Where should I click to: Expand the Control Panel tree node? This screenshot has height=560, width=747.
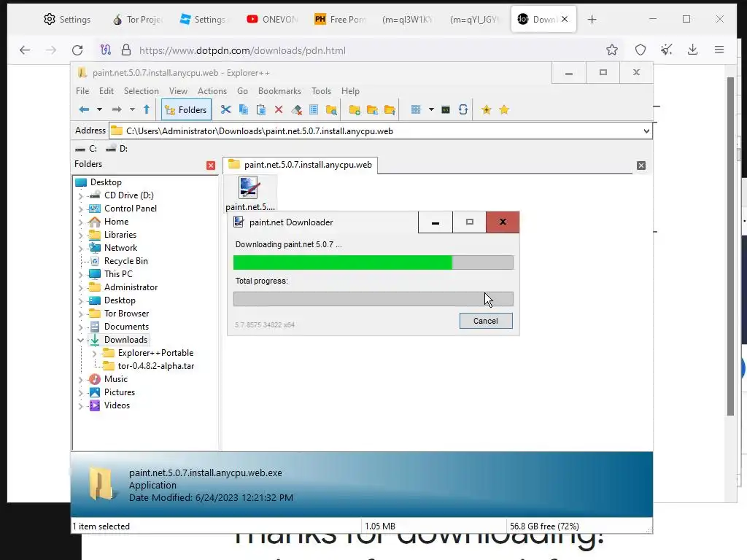click(80, 209)
